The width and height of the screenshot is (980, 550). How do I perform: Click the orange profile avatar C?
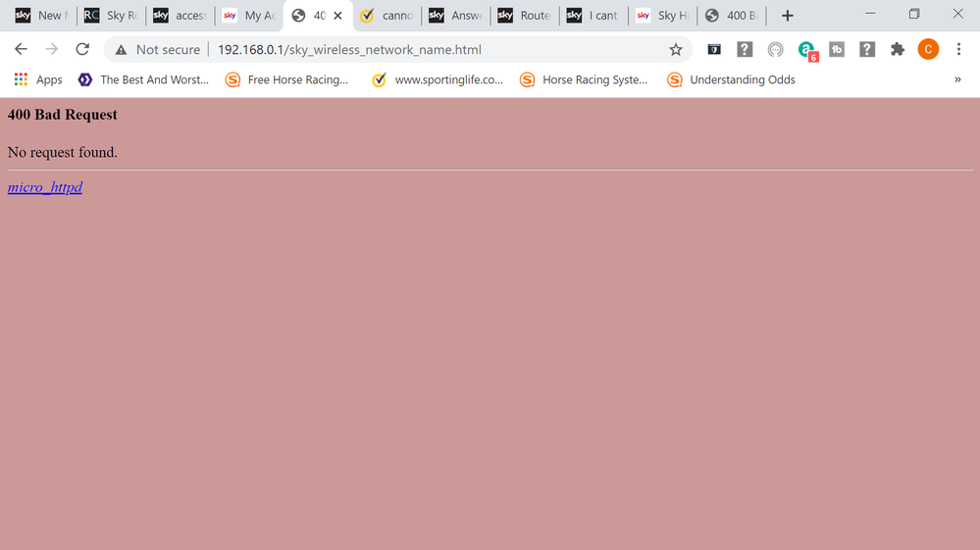pos(928,49)
